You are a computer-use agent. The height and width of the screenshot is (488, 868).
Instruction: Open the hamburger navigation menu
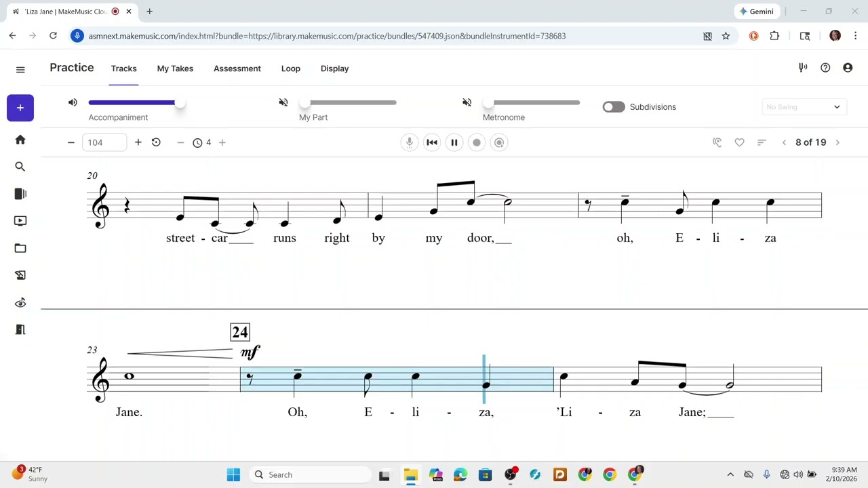(20, 69)
